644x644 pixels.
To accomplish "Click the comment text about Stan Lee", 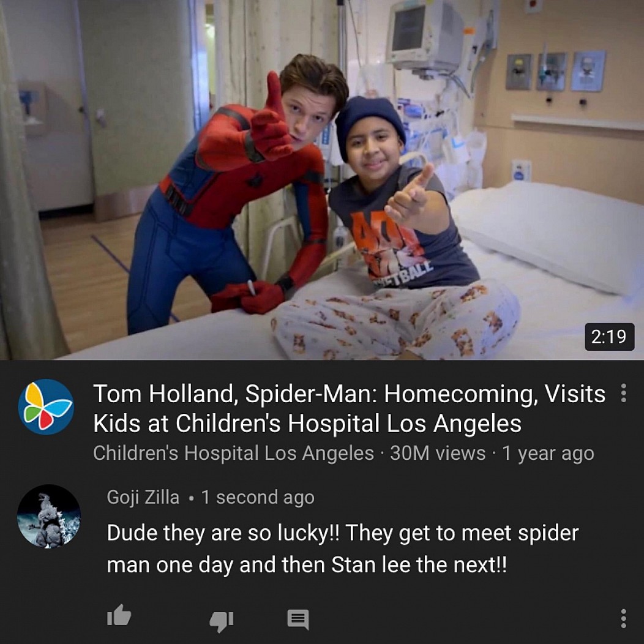I will click(343, 549).
